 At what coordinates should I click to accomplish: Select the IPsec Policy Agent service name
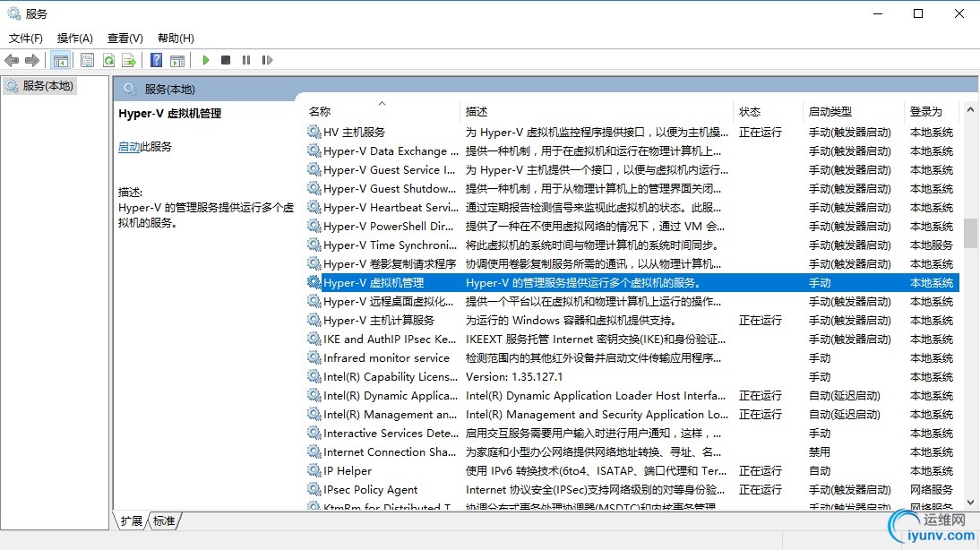pos(370,489)
